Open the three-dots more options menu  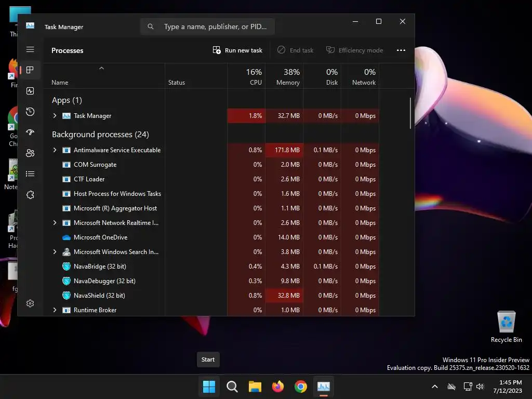tap(401, 50)
